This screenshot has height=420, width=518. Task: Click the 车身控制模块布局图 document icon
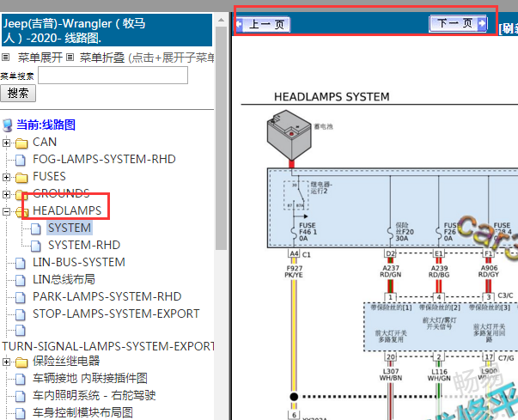[21, 413]
